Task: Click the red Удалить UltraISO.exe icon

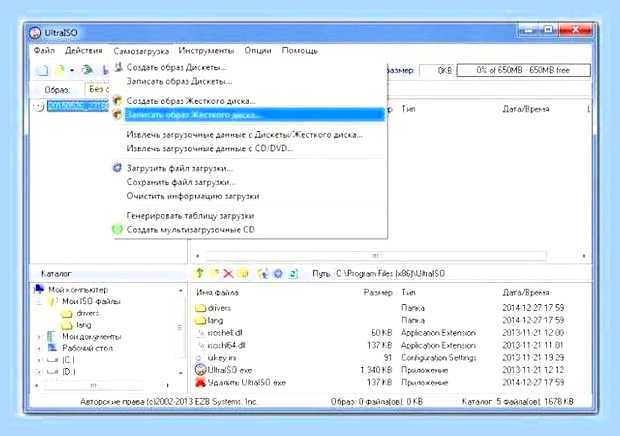Action: coord(201,383)
